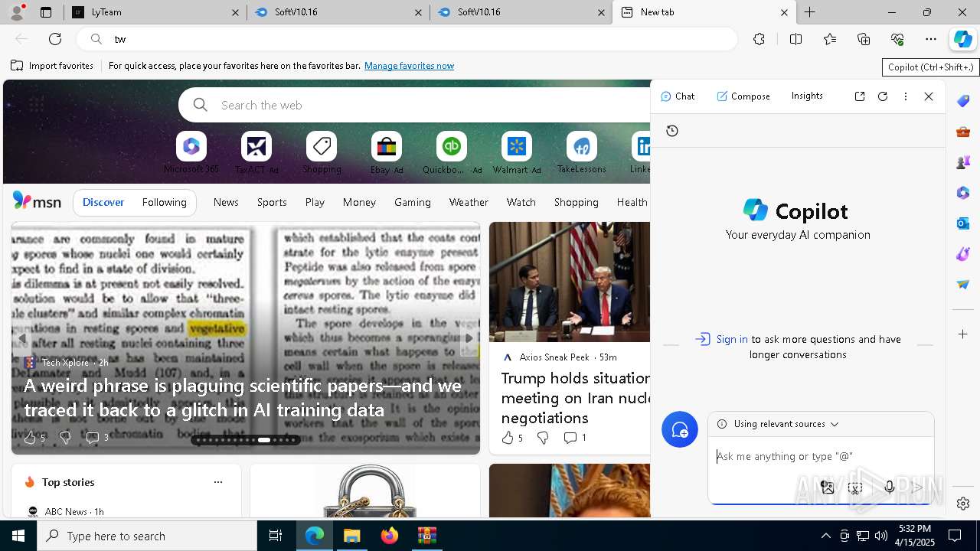Open weird phrase AI glitch article
The image size is (980, 551).
click(x=243, y=398)
